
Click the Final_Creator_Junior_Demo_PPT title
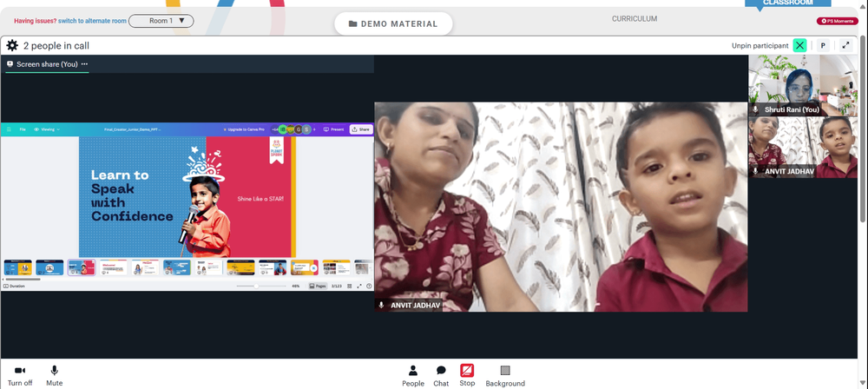pyautogui.click(x=131, y=129)
